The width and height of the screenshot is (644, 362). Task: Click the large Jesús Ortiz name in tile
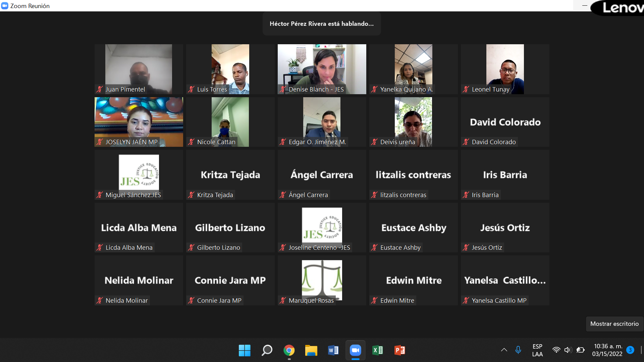tap(505, 228)
